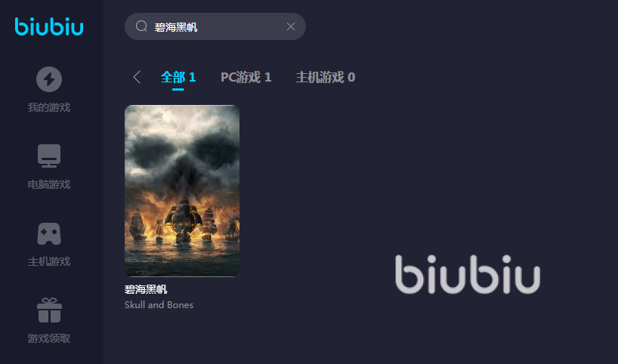Image resolution: width=618 pixels, height=364 pixels.
Task: Open My Games via the lightning bolt icon
Action: point(49,79)
